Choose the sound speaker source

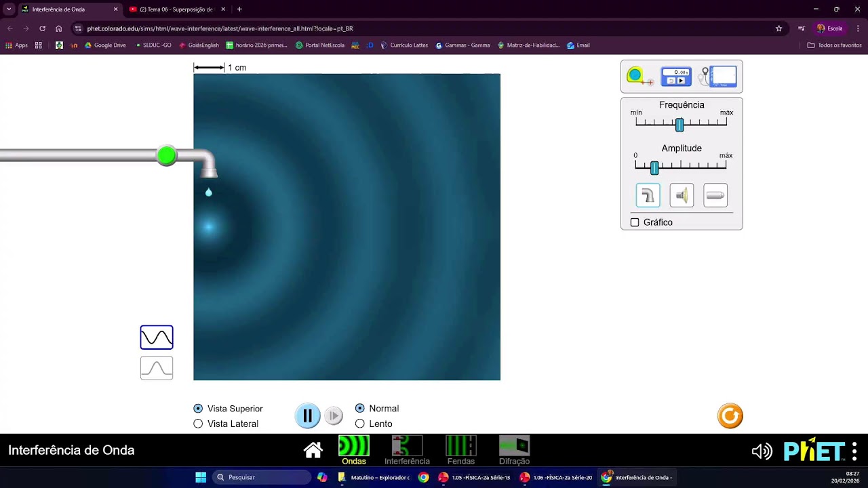click(682, 195)
